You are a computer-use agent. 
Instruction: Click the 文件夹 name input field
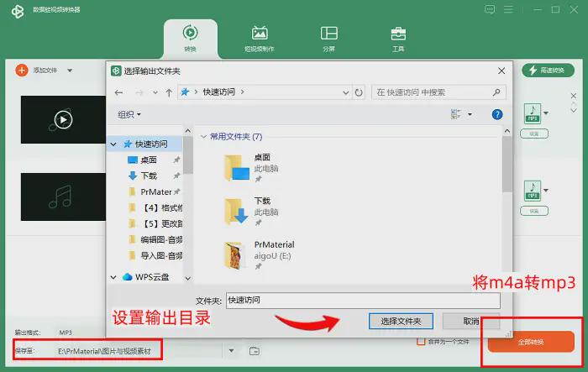tap(363, 301)
